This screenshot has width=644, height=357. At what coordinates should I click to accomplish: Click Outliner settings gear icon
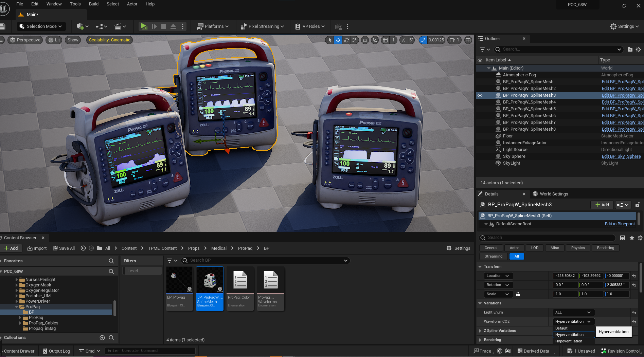(x=638, y=50)
